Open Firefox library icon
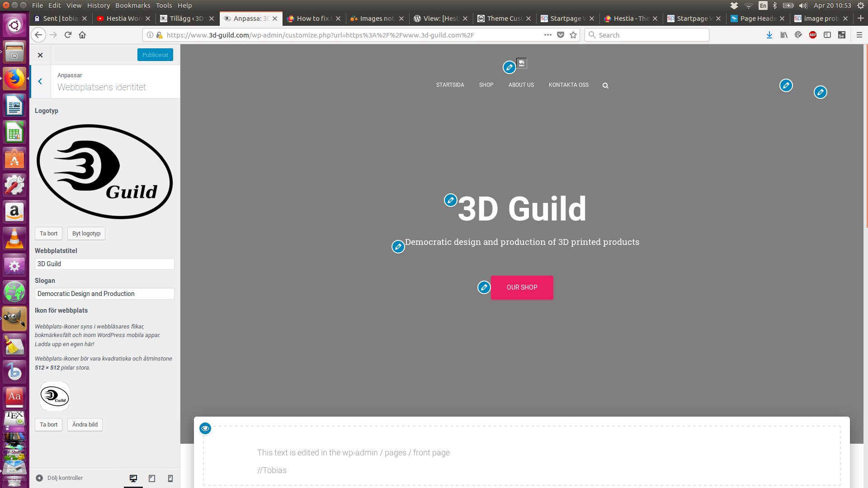 coord(784,35)
